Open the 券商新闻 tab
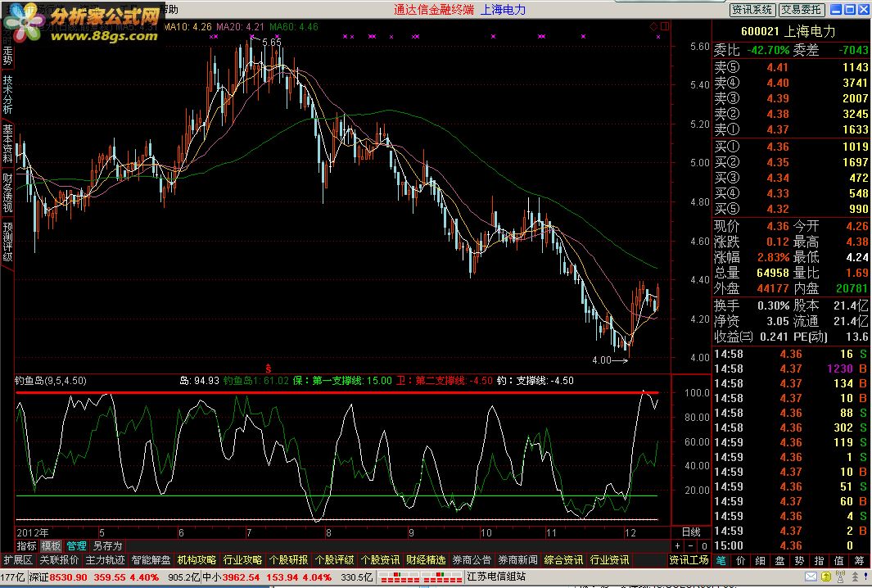Screen dimensions: 872x588 [517, 560]
